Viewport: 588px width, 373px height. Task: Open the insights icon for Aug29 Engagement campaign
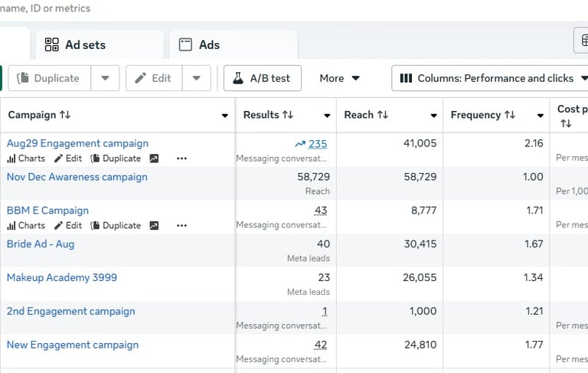click(x=154, y=159)
